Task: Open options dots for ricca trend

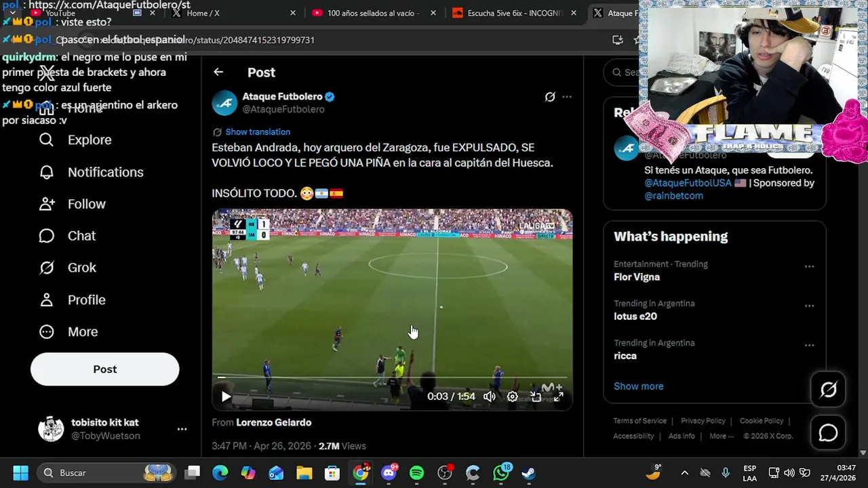Action: (809, 345)
